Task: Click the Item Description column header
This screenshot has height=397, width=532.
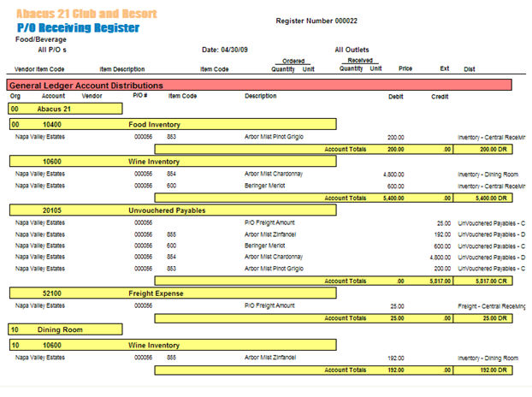Action: (122, 69)
